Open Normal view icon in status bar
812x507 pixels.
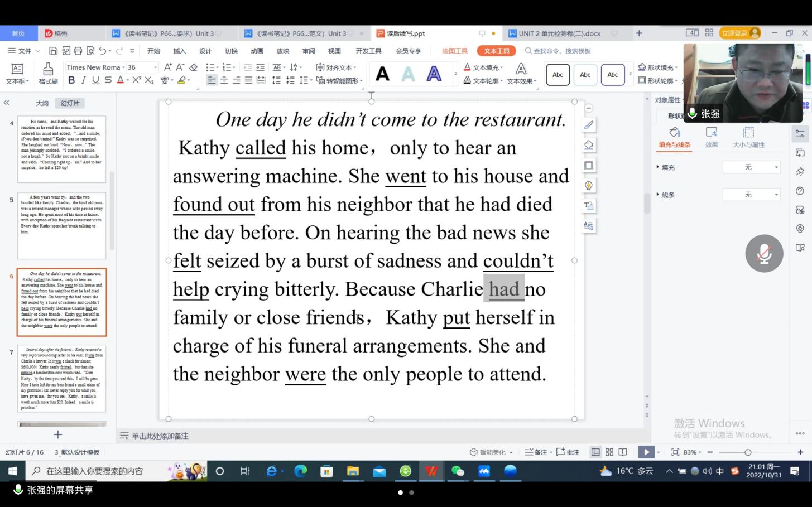pyautogui.click(x=595, y=452)
